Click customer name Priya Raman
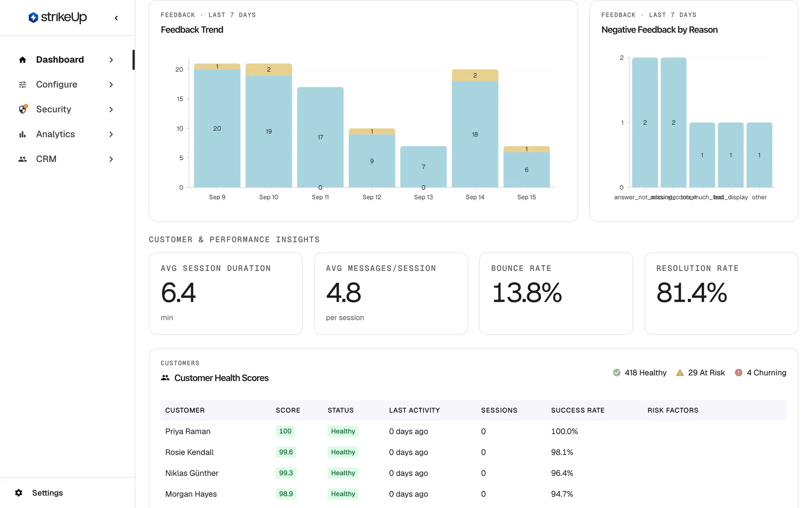Viewport: 812px width, 508px height. click(188, 431)
